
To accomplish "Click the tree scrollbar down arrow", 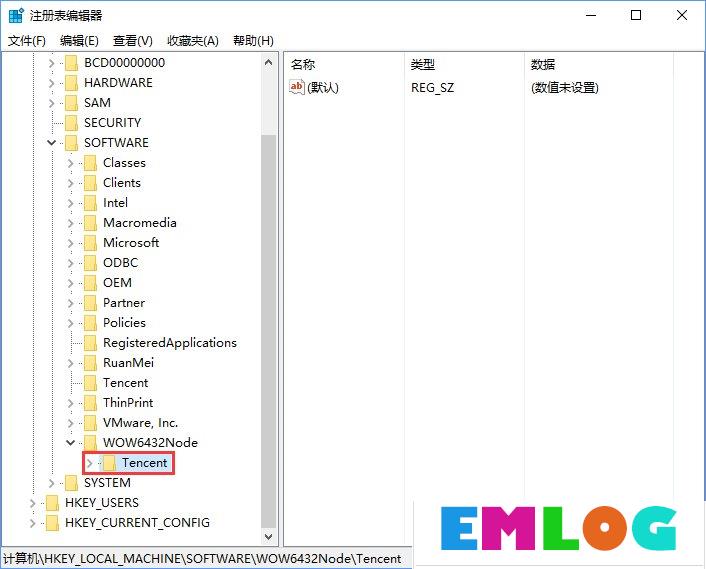I will pos(268,537).
